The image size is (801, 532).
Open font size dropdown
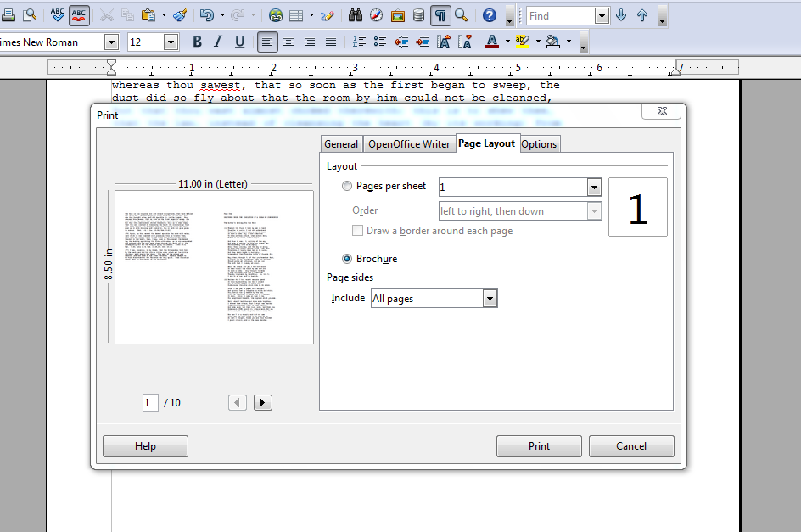point(171,42)
